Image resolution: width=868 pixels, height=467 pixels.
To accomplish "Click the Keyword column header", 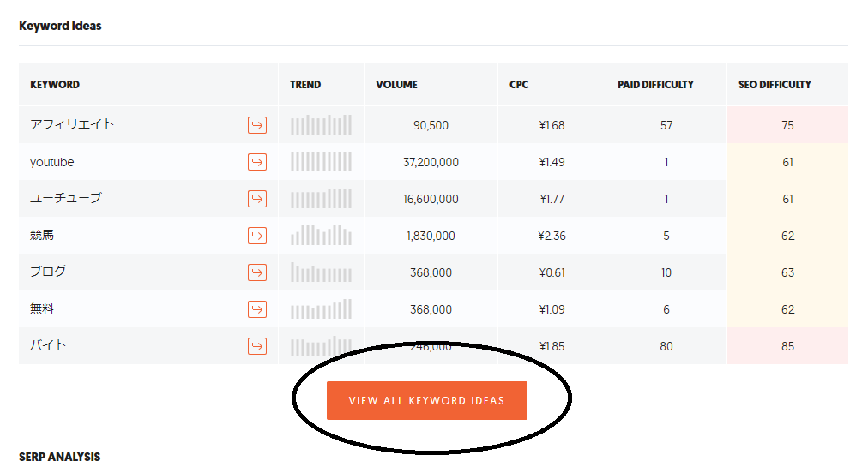I will [x=55, y=85].
